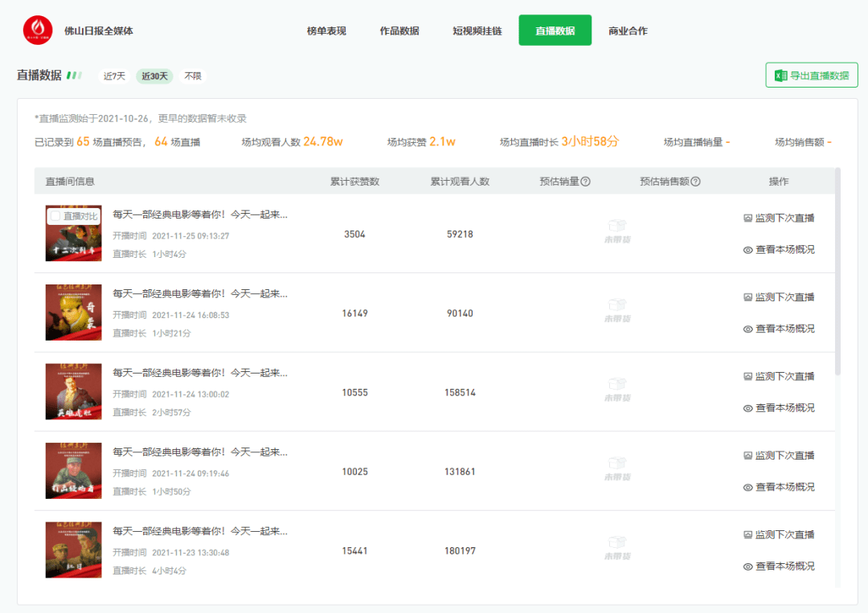Click eye icon for the 09:13:27 live row
The height and width of the screenshot is (613, 868).
pos(747,250)
